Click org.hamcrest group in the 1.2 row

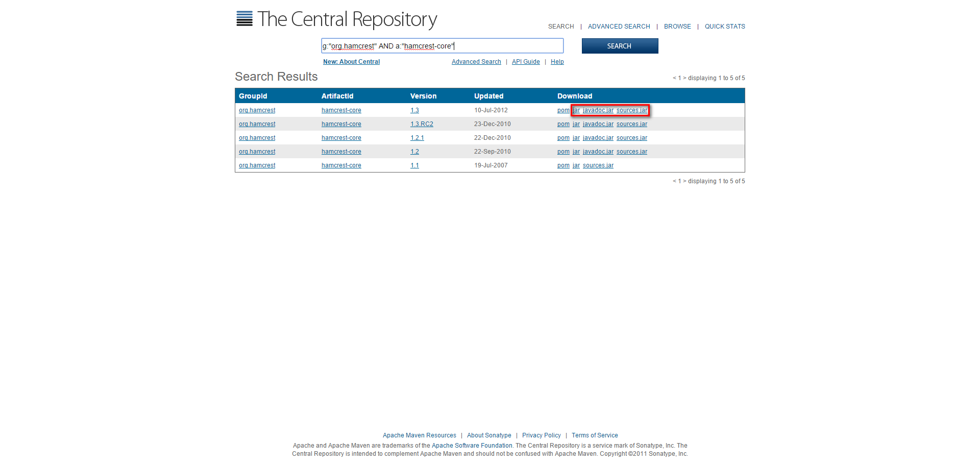(257, 152)
